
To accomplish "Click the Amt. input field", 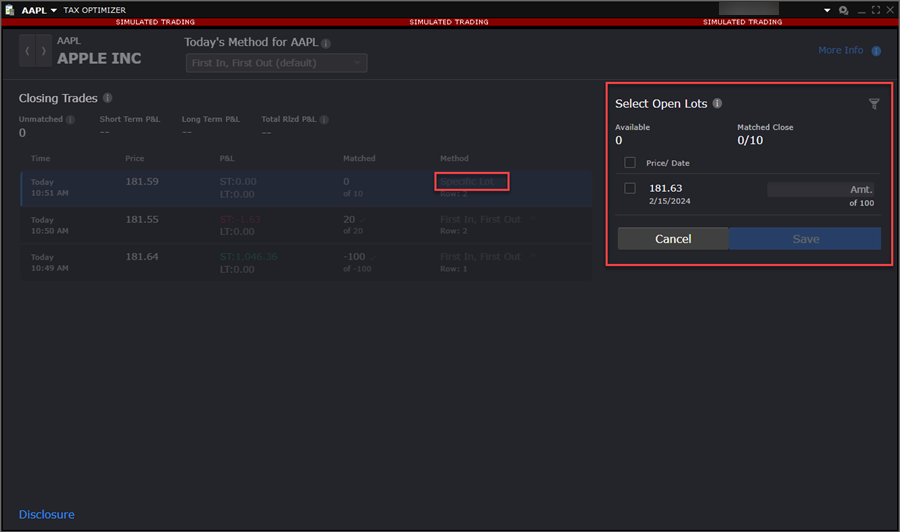I will point(821,189).
